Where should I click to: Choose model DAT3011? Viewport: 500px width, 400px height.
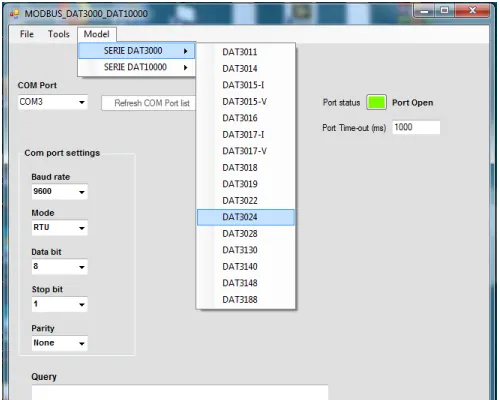[x=246, y=52]
